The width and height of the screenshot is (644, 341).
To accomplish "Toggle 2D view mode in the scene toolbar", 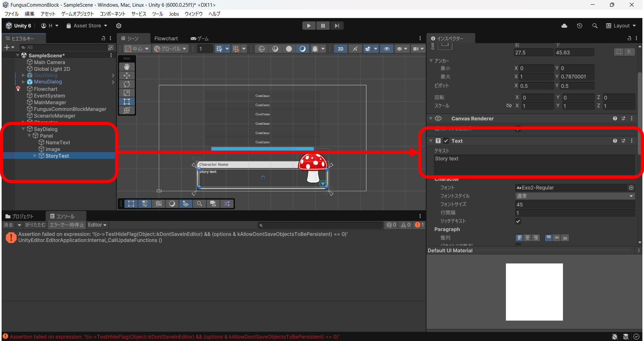I will (340, 49).
